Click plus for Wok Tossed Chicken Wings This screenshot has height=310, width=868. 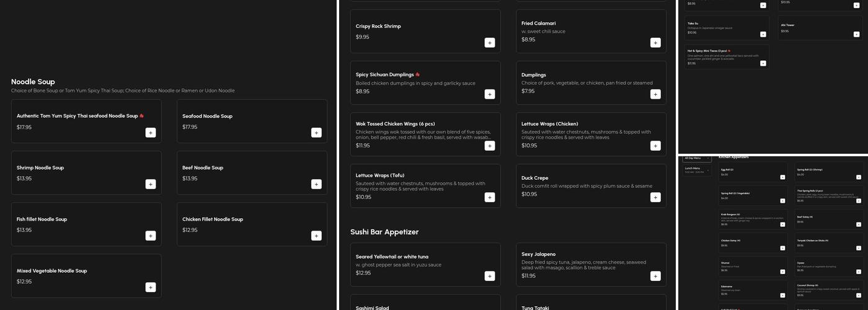coord(490,145)
